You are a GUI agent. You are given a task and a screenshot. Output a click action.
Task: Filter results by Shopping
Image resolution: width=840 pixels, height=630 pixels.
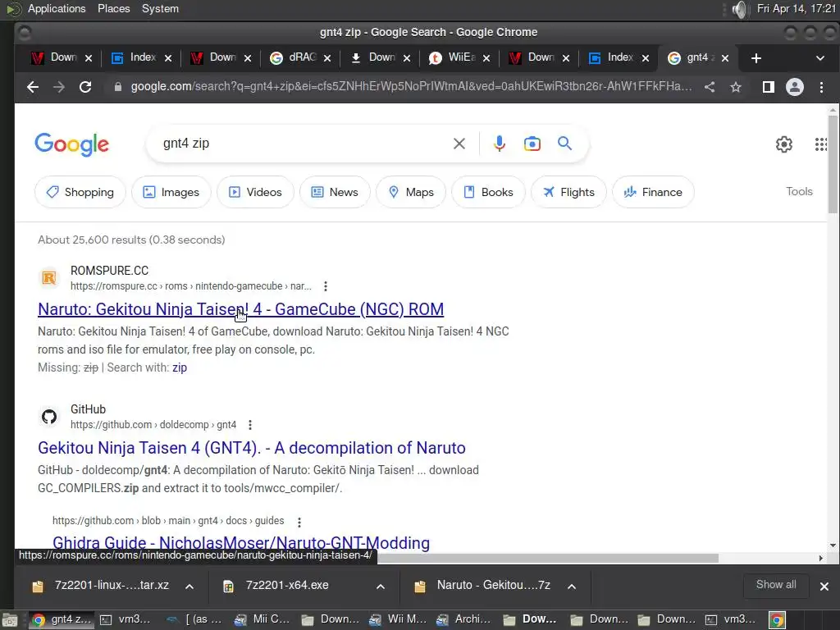coord(80,192)
